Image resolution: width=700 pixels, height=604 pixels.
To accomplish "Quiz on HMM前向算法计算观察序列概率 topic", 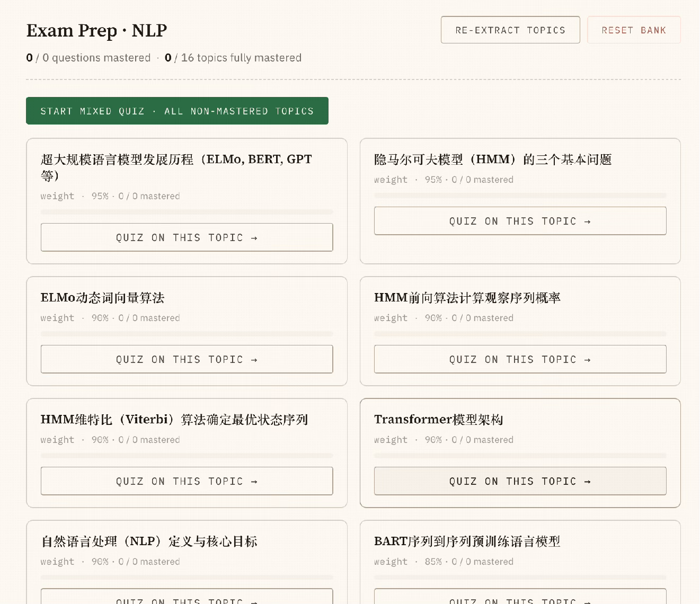I will (520, 359).
